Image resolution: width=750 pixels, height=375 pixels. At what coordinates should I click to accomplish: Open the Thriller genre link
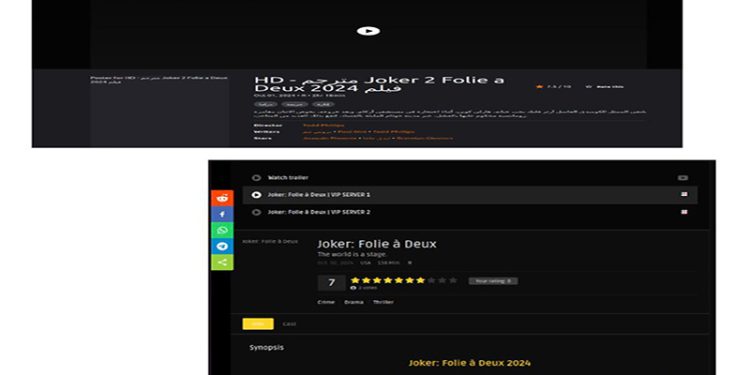[x=383, y=302]
